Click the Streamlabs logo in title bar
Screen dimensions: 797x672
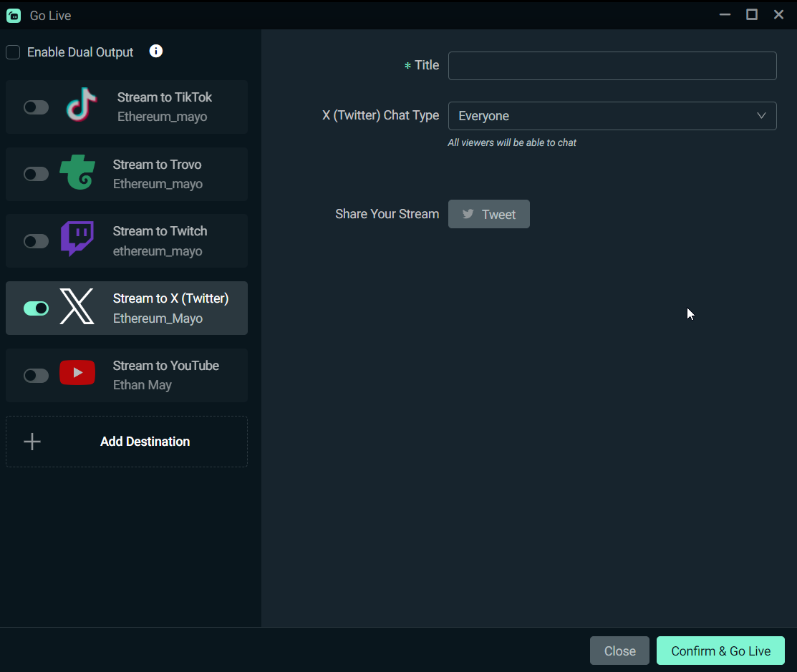(14, 15)
